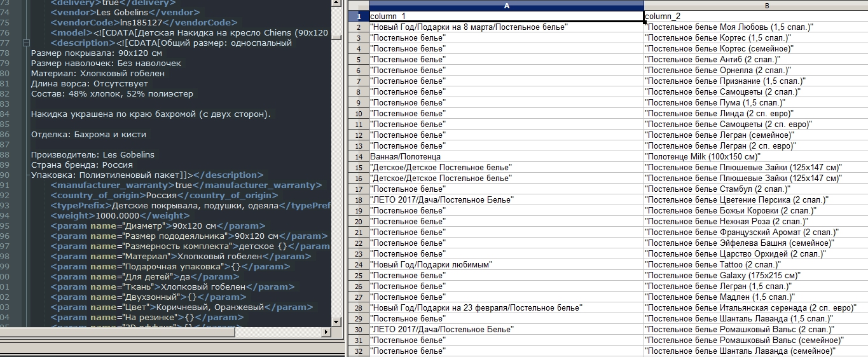The width and height of the screenshot is (868, 357).
Task: Click the manufacturer_warranty tag line in editor
Action: tap(185, 185)
